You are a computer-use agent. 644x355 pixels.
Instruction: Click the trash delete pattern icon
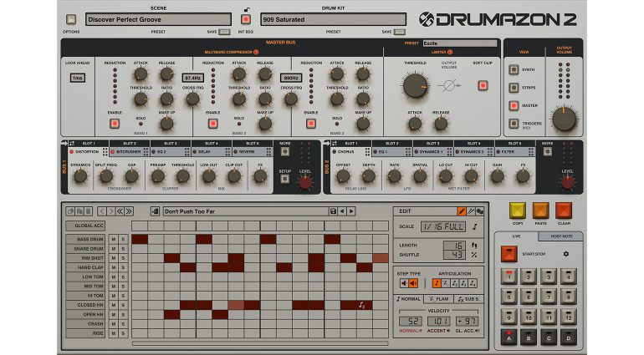(89, 211)
